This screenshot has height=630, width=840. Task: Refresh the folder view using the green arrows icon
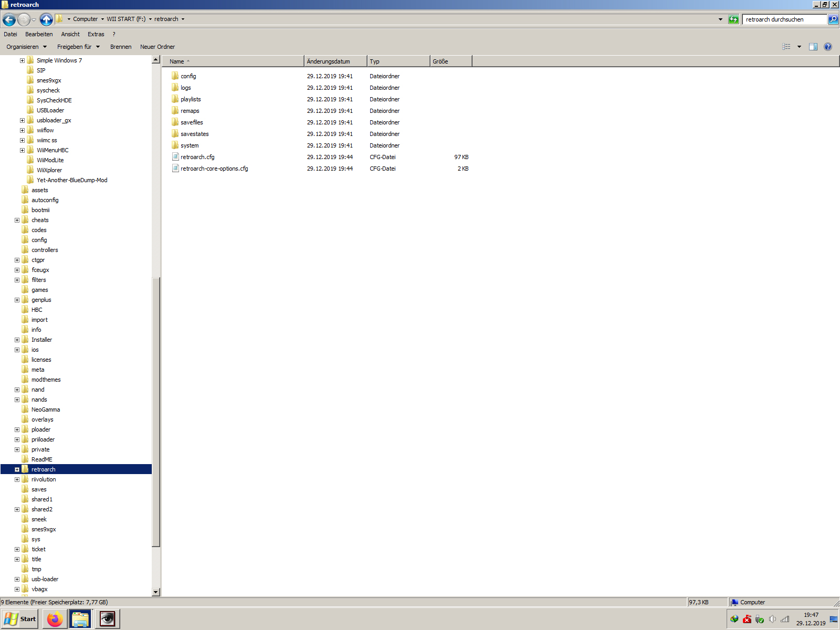click(x=733, y=19)
